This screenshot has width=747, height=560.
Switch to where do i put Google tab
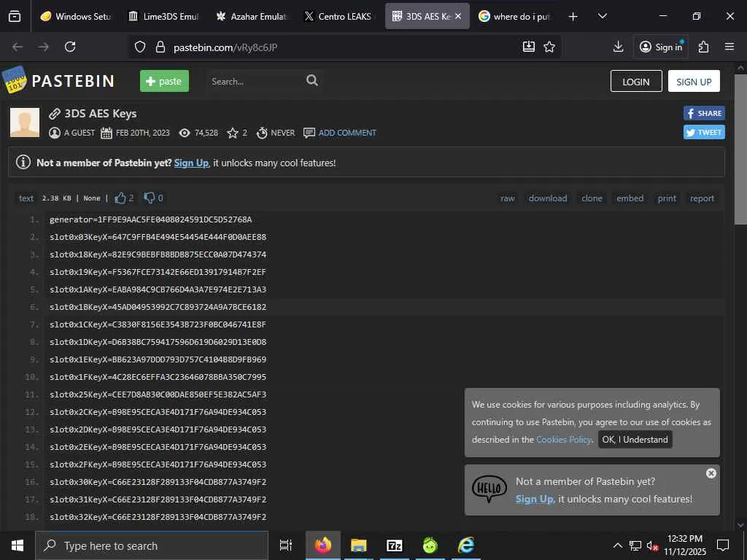pyautogui.click(x=514, y=17)
